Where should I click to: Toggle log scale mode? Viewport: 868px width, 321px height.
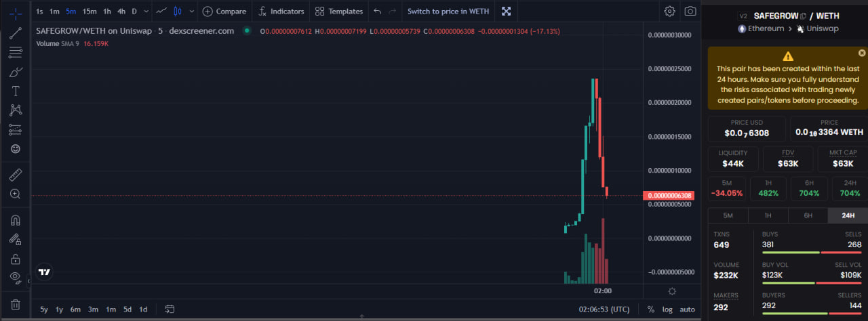coord(668,309)
